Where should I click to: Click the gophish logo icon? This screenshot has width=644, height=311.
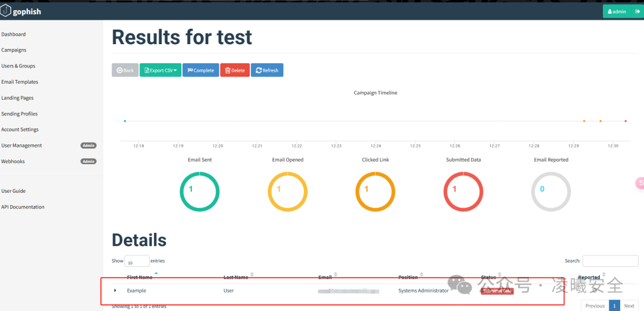click(5, 11)
